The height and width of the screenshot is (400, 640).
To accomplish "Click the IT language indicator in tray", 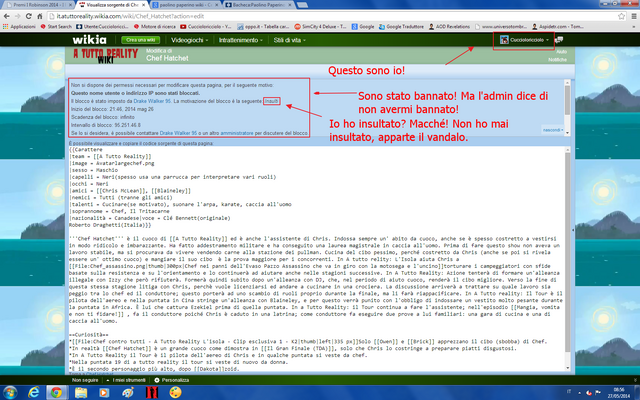I will (x=569, y=392).
